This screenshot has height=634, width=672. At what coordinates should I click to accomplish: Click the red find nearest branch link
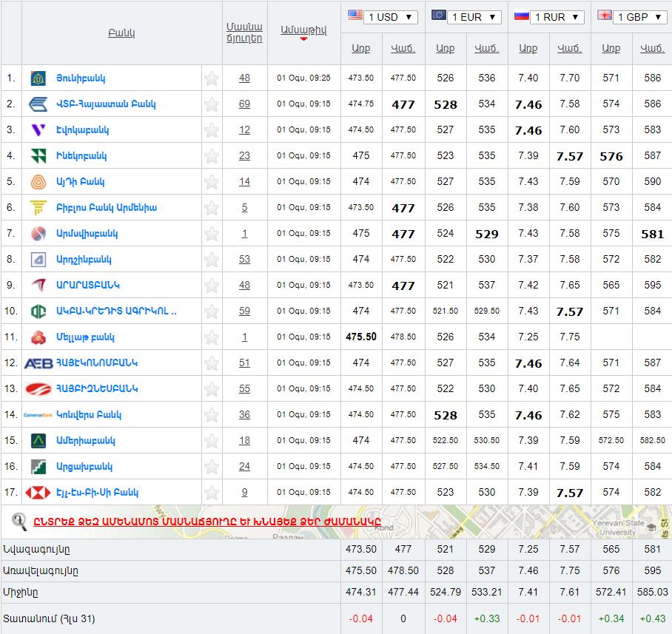[x=206, y=521]
